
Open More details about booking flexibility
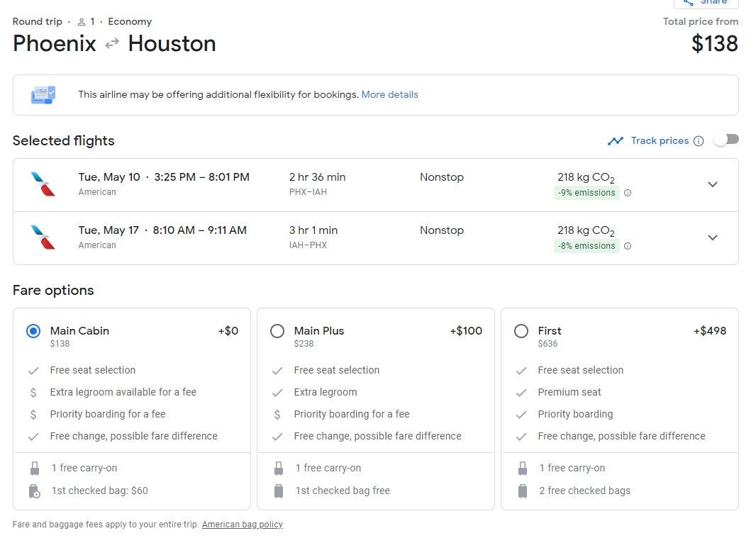[389, 94]
